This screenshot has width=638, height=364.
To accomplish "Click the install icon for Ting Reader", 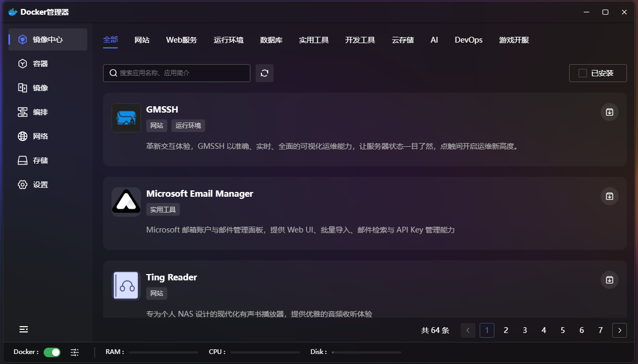I will click(x=609, y=280).
